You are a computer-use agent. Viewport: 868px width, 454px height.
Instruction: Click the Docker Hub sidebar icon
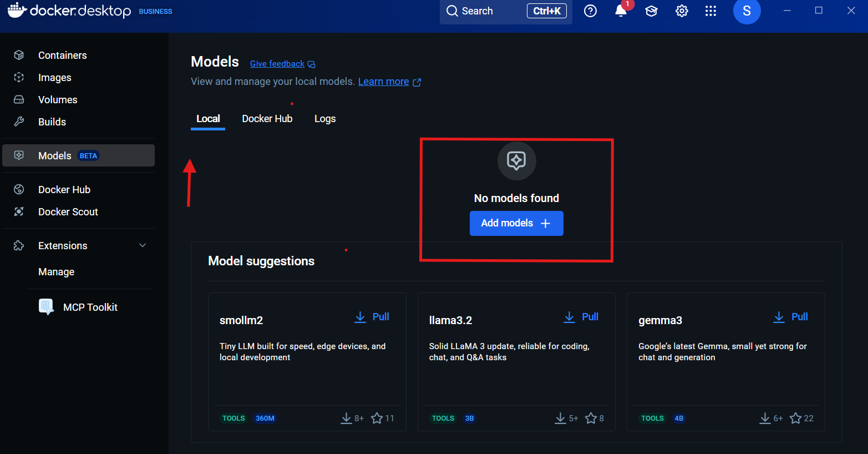click(19, 189)
